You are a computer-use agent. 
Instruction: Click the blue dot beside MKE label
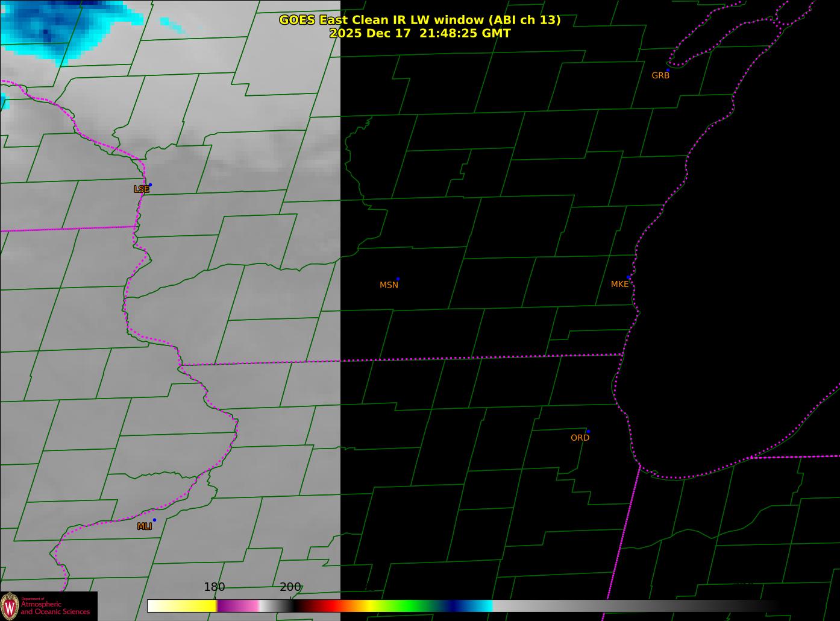[x=628, y=277]
